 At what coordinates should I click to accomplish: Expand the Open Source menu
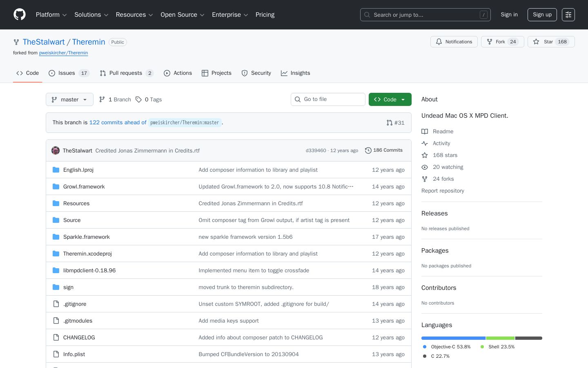(183, 15)
